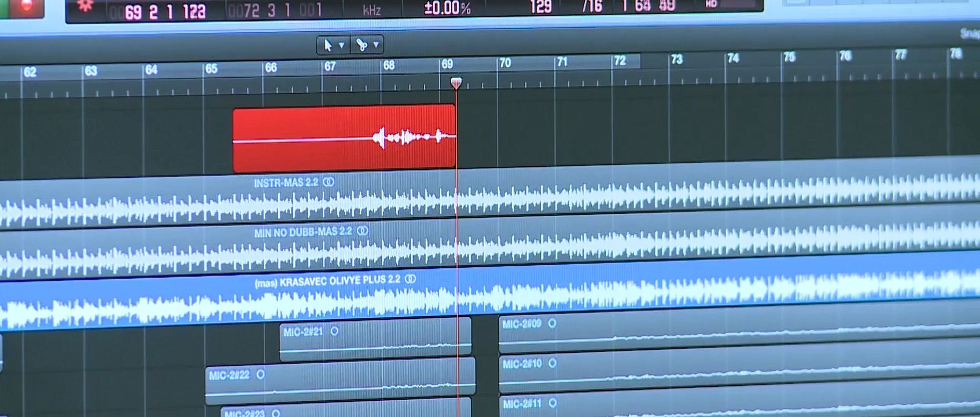The width and height of the screenshot is (980, 417).
Task: Click bar 76 on the ruler
Action: click(x=845, y=56)
